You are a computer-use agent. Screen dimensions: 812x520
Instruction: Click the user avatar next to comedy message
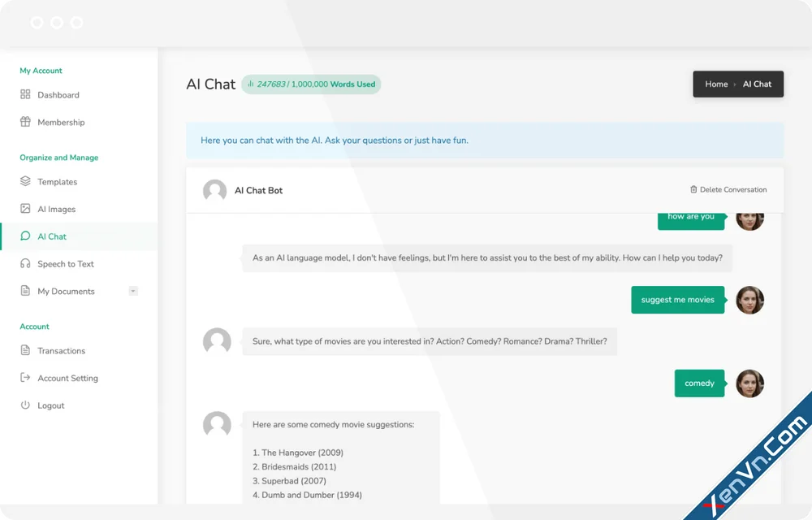tap(749, 383)
